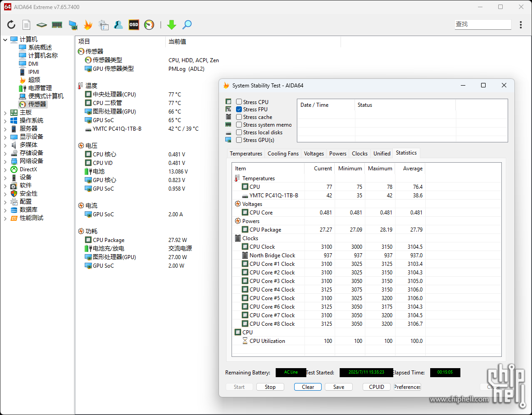Click the Stop button

point(270,387)
